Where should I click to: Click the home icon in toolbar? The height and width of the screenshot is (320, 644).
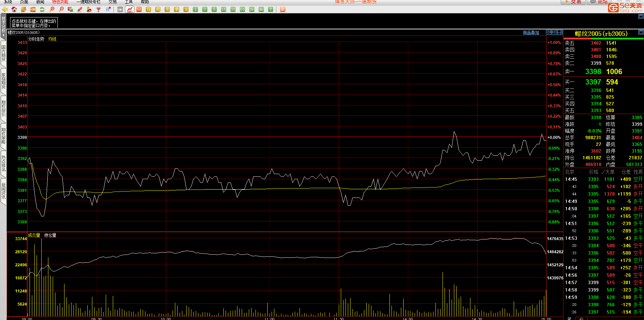14,9
